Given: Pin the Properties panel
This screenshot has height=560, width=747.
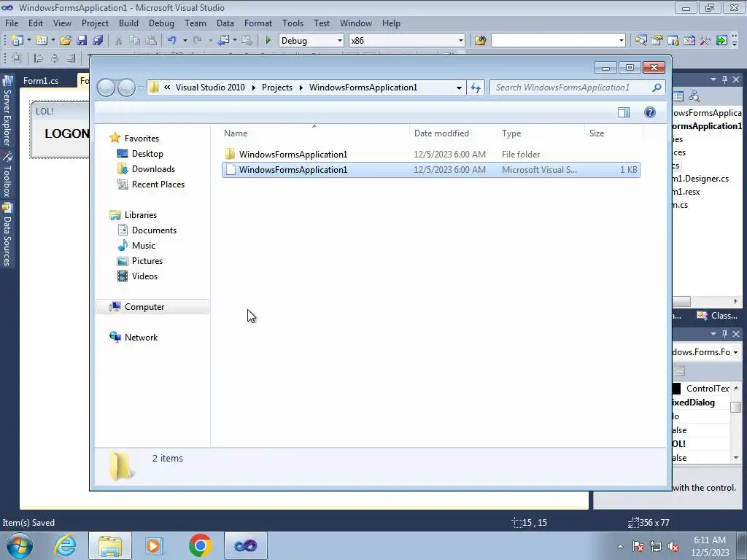Looking at the screenshot, I should coord(724,334).
